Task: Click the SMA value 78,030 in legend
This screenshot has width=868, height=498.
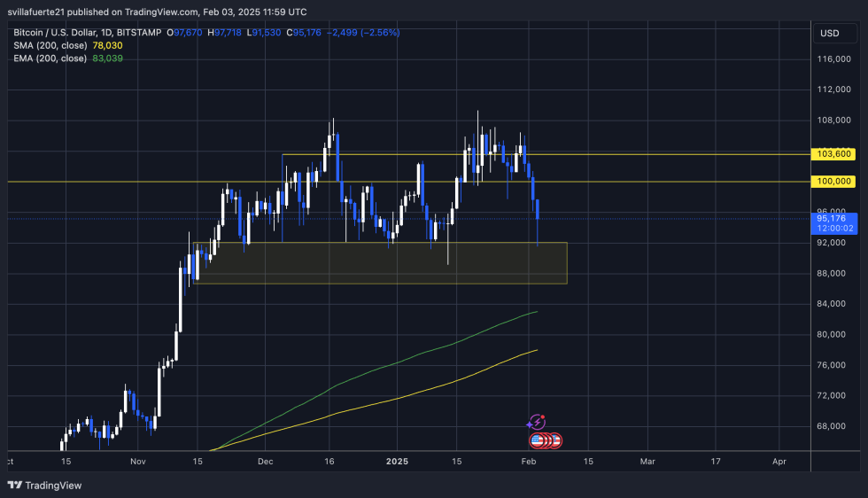Action: tap(107, 45)
